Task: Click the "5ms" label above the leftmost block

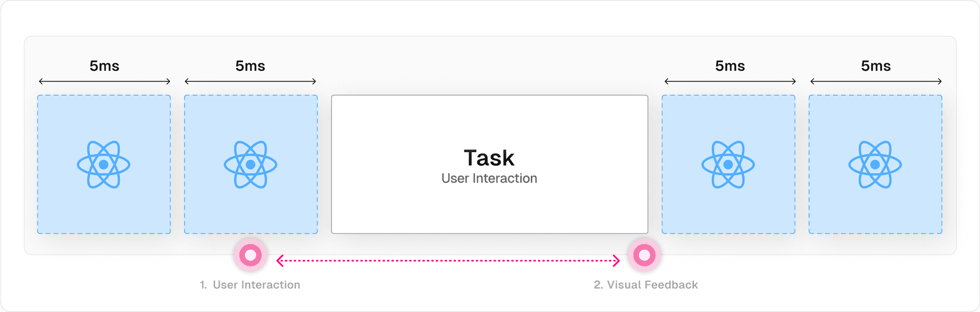Action: pyautogui.click(x=104, y=66)
